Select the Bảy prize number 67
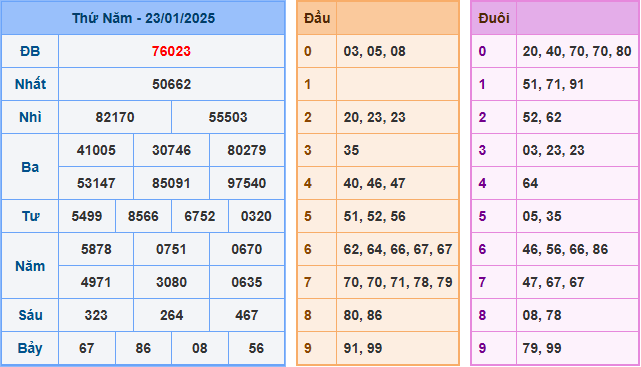The image size is (641, 367). (x=87, y=348)
